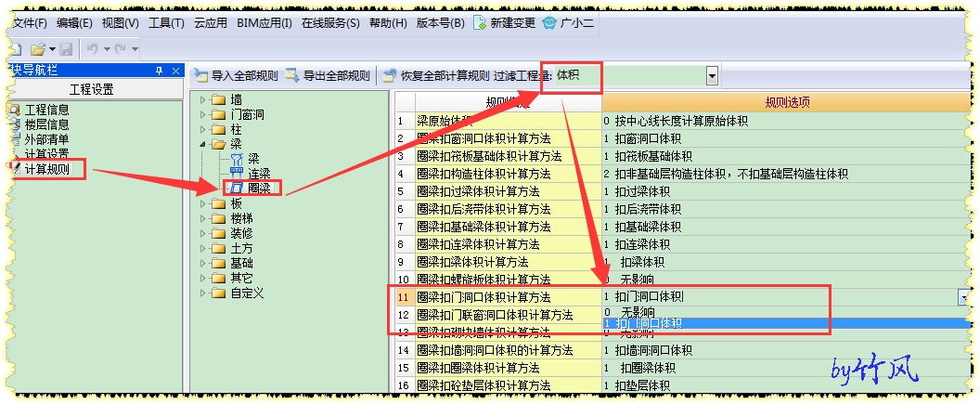This screenshot has width=980, height=404.
Task: Click the 门窗洞 folder icon
Action: (217, 114)
